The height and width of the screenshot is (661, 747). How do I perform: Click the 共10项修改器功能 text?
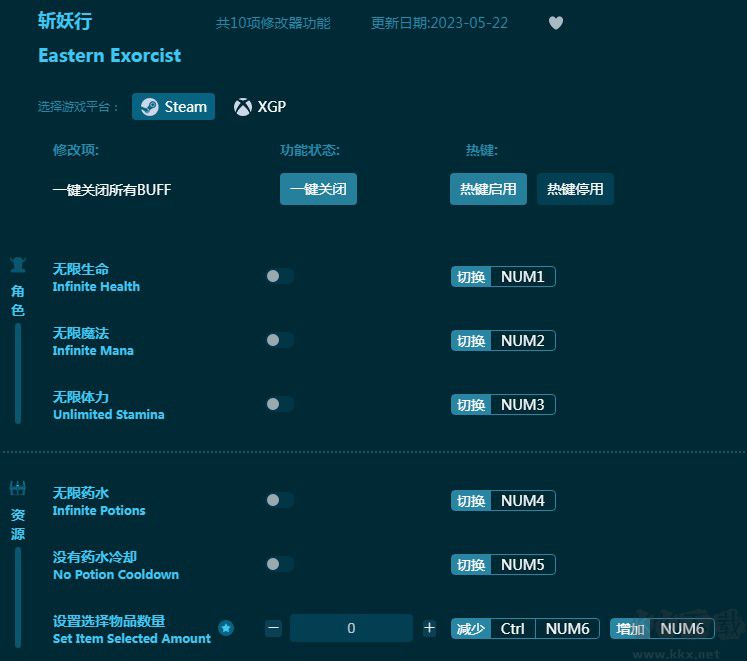click(x=273, y=23)
